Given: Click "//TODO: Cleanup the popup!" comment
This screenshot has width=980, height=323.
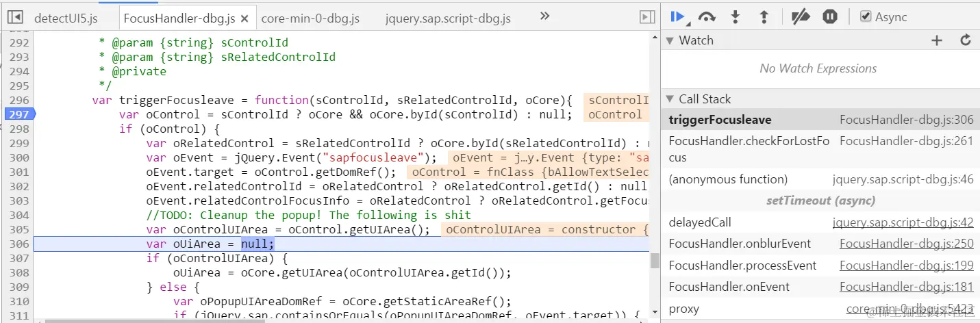Looking at the screenshot, I should pyautogui.click(x=234, y=216).
